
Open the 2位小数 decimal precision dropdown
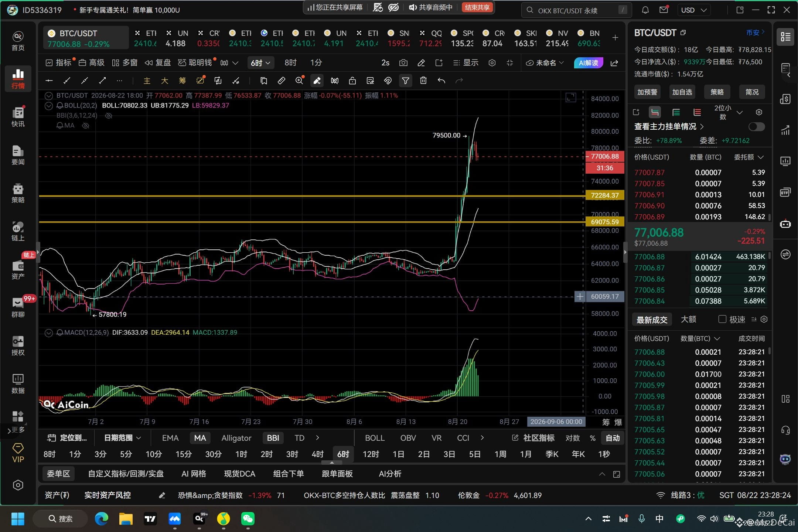coord(728,112)
